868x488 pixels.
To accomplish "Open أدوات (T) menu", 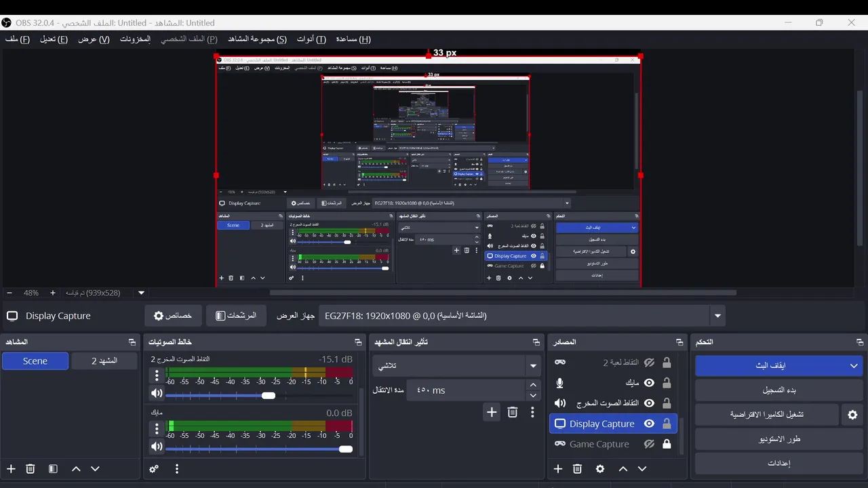I will coord(311,39).
